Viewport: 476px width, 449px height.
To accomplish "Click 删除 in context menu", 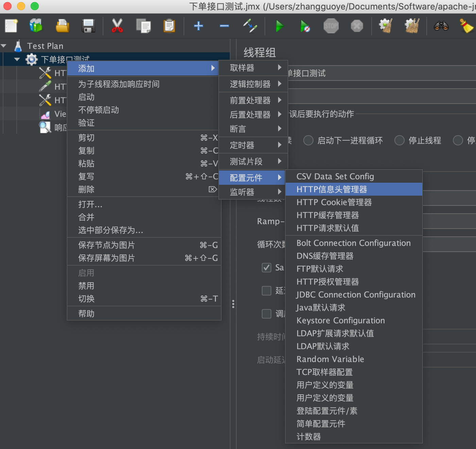I will [x=144, y=189].
